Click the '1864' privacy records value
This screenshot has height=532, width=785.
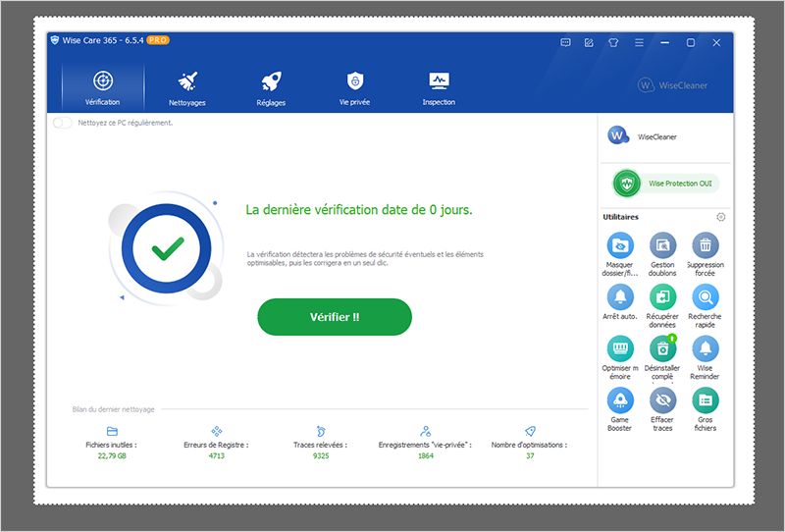pos(426,455)
